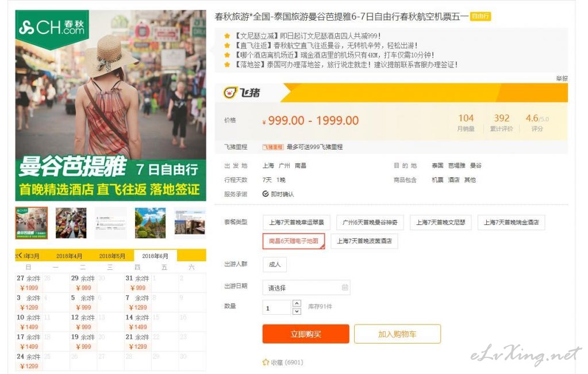588x374 pixels.
Task: Pick calendar date 21 priced ¥1299
Action: coord(137,341)
